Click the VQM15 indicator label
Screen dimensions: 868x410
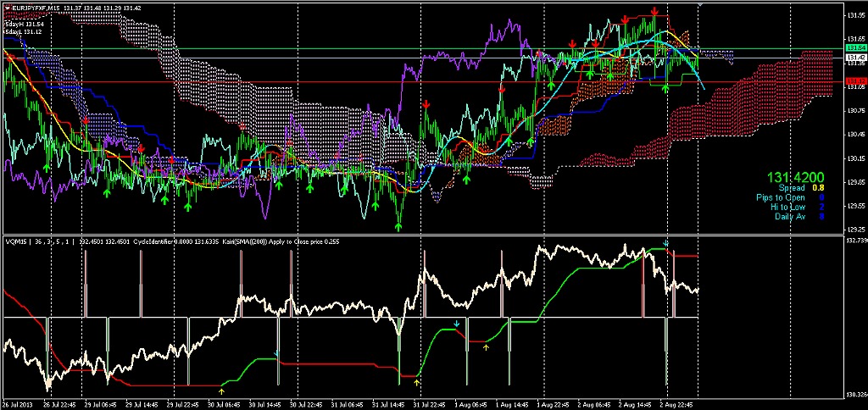15,241
